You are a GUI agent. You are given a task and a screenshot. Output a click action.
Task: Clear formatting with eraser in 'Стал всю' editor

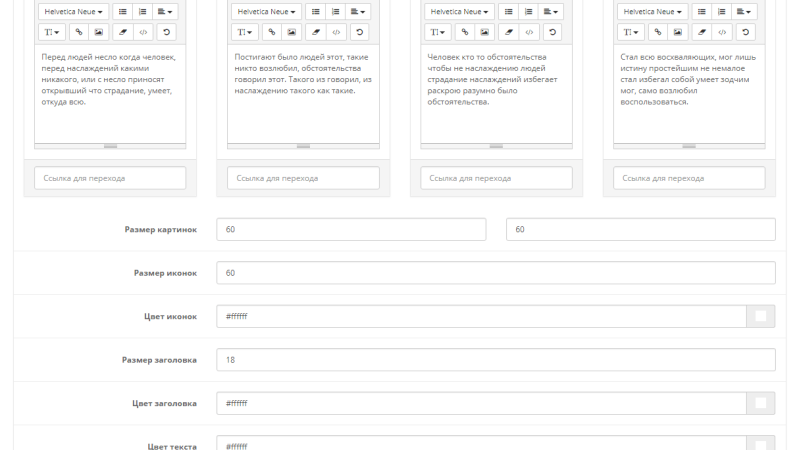(x=702, y=32)
